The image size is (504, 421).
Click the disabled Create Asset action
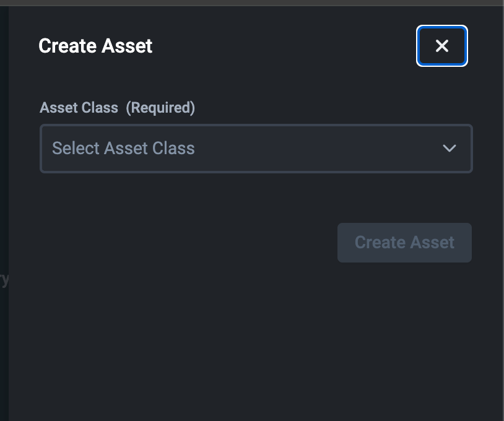pos(404,242)
